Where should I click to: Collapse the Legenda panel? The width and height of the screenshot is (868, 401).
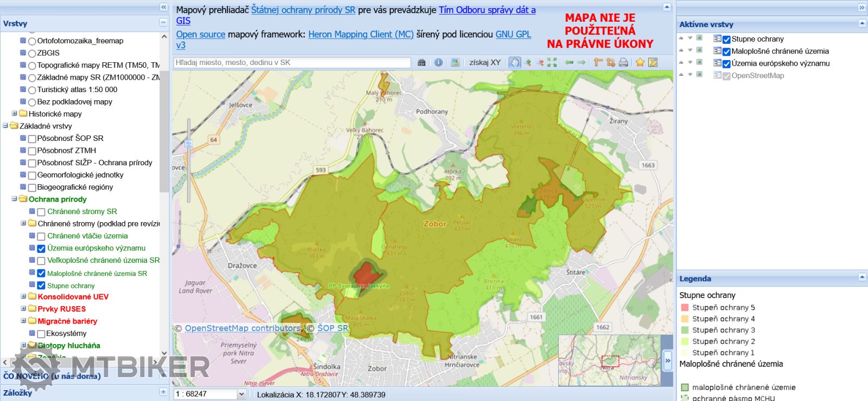point(861,277)
